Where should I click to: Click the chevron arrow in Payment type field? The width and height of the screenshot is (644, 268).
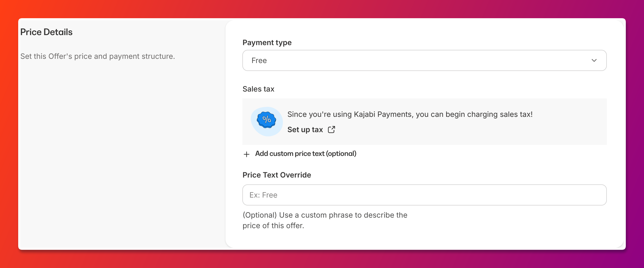[x=594, y=60]
